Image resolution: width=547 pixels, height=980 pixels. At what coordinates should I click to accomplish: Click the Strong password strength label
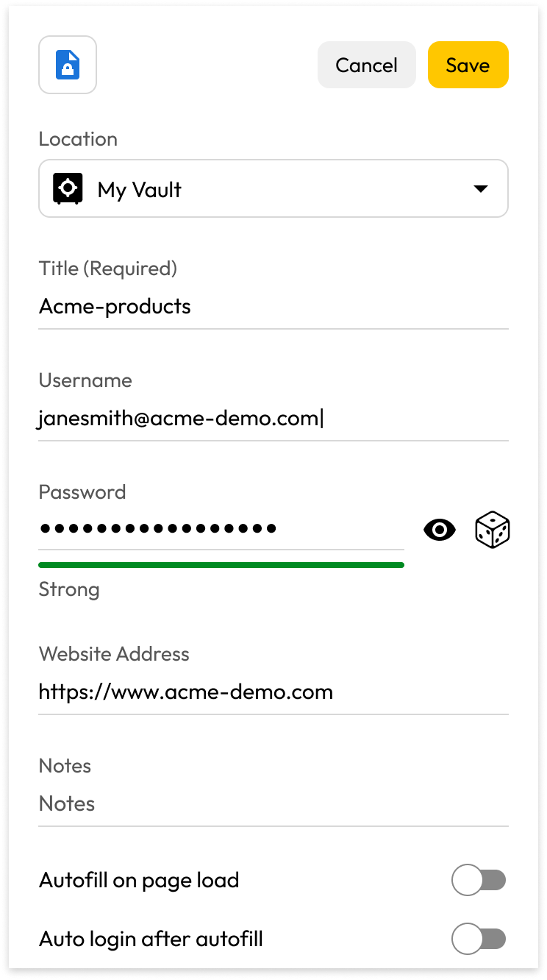[x=69, y=589]
